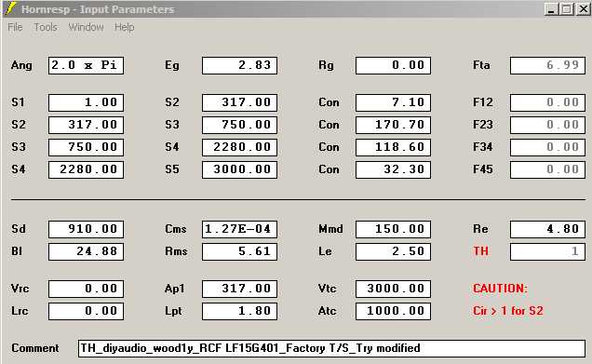Click the Ang label
Image resolution: width=592 pixels, height=364 pixels.
point(21,65)
